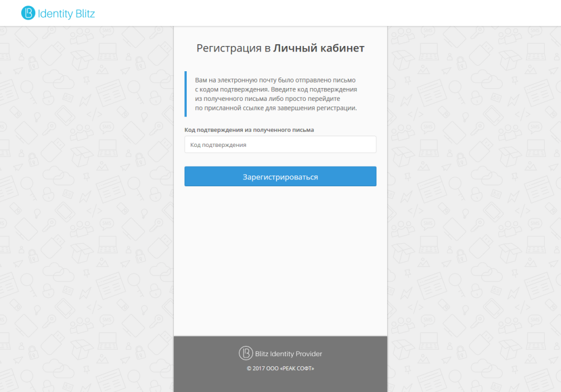Click the word "Blitz" in header logo text

tap(85, 13)
